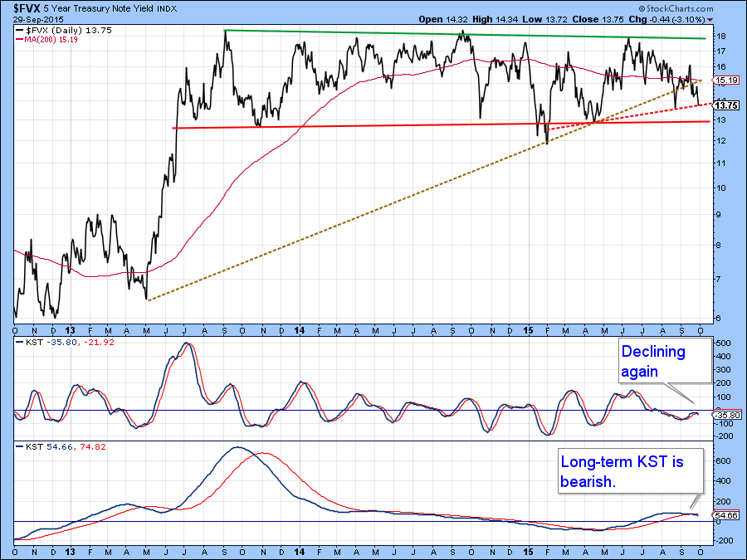Select the 'Declining again' annotation callout
747x560 pixels.
tap(663, 361)
